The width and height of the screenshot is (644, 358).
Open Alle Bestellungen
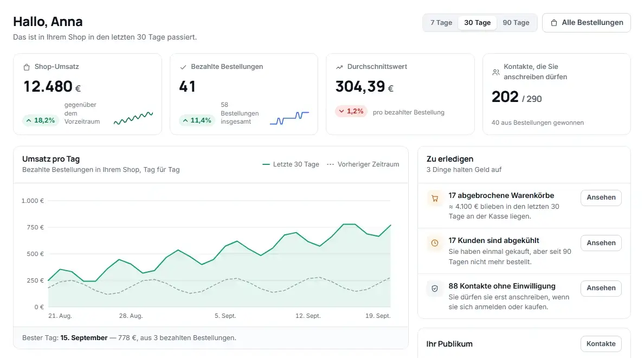[x=586, y=23]
